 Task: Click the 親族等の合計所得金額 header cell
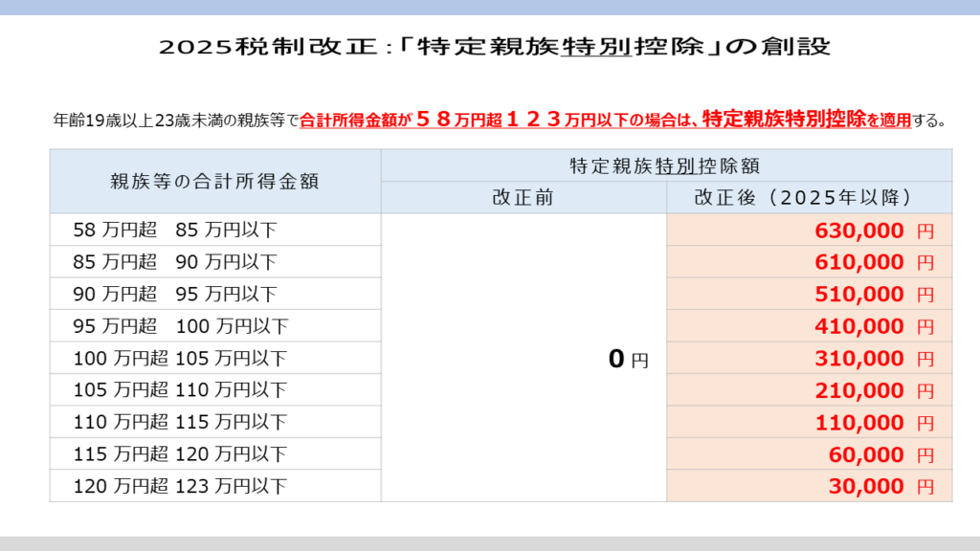[x=214, y=181]
